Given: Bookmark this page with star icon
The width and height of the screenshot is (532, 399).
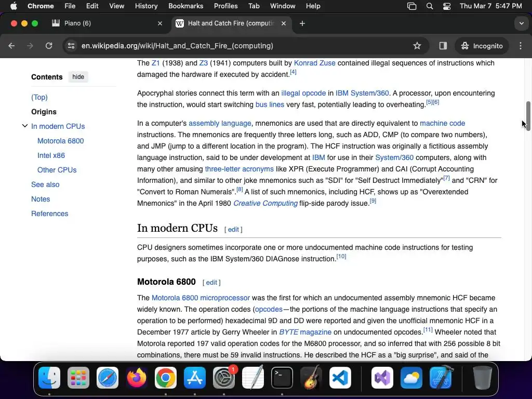Looking at the screenshot, I should (417, 46).
